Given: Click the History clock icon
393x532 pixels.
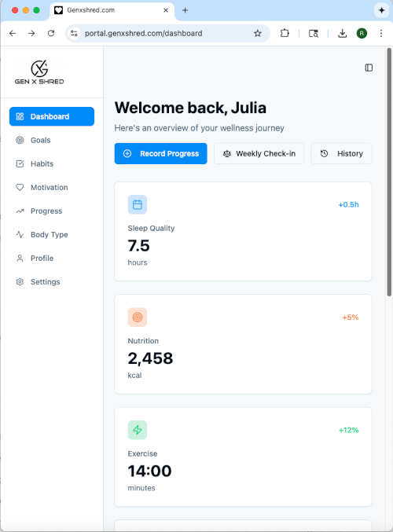Looking at the screenshot, I should click(x=324, y=154).
